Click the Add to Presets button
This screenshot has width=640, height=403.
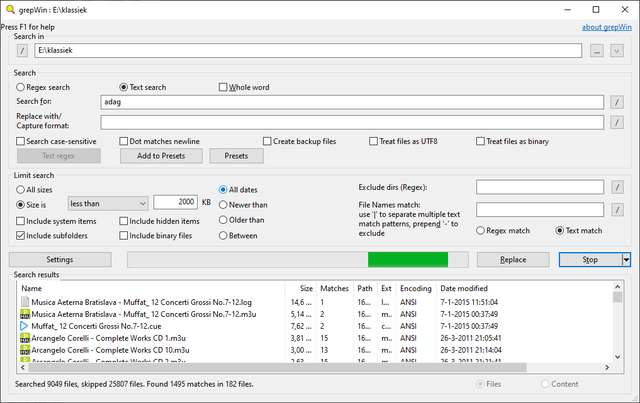point(160,156)
